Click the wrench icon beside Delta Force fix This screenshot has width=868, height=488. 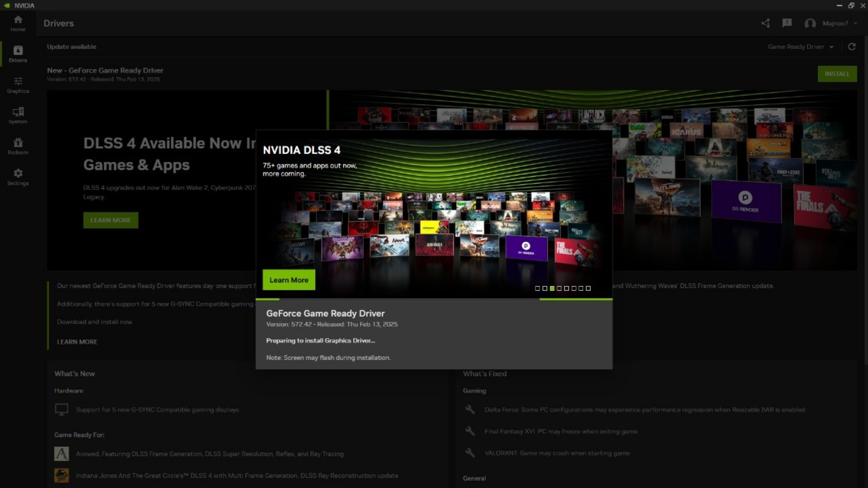[x=470, y=409]
